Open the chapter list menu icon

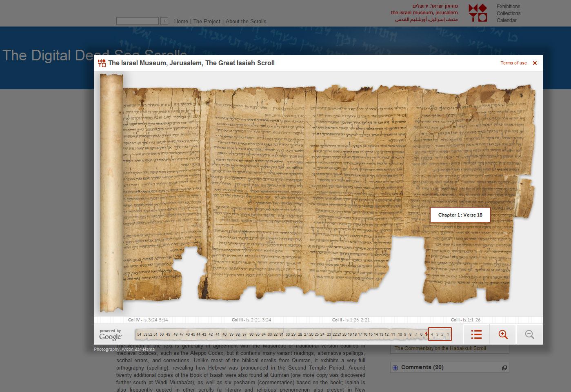pos(476,334)
